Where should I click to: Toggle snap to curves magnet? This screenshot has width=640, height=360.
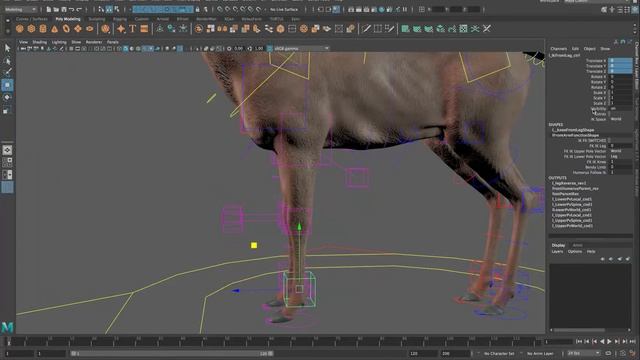(228, 9)
